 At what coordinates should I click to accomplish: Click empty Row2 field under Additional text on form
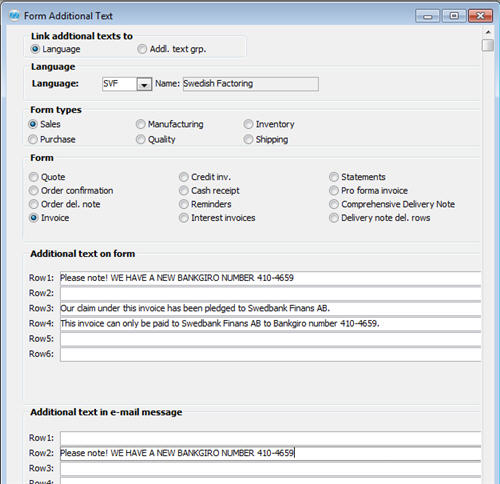[x=270, y=293]
